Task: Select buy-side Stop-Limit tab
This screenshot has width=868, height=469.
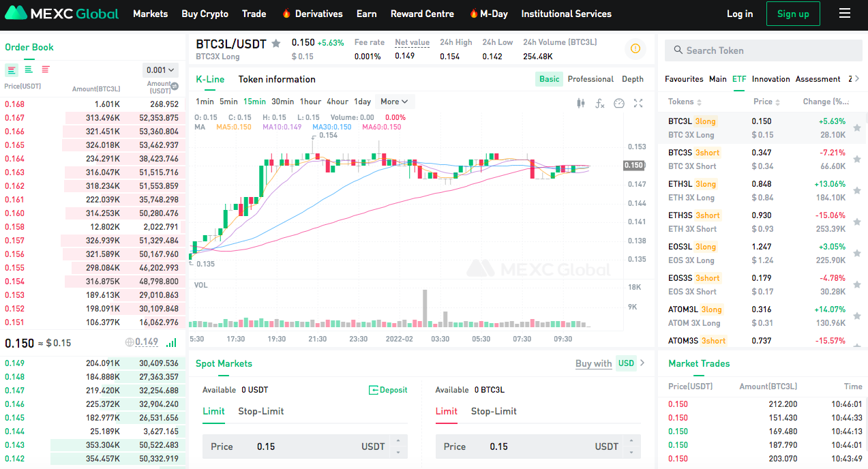Action: point(260,411)
